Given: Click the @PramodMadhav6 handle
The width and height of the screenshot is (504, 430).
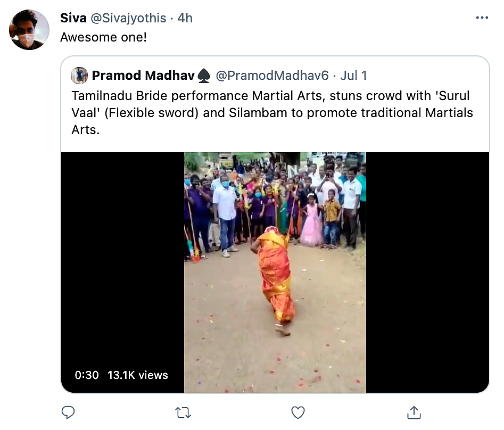Looking at the screenshot, I should pos(272,76).
